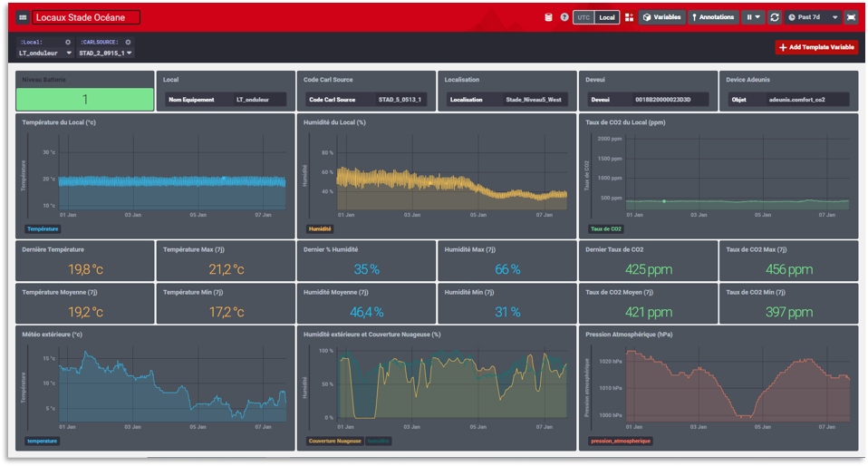Click Humidité extérieure et Couverture Nuageuse title
Screen dimensions: 868x466
372,335
